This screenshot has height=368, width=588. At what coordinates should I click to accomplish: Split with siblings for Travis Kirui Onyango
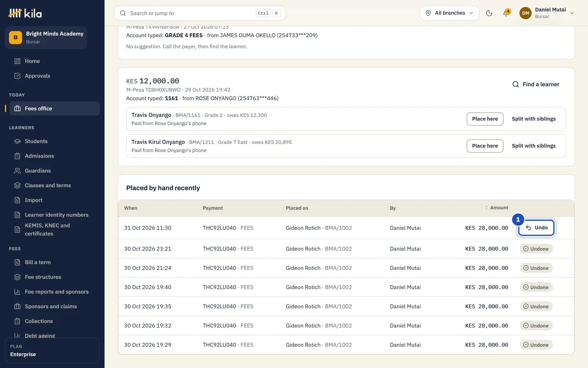(534, 146)
